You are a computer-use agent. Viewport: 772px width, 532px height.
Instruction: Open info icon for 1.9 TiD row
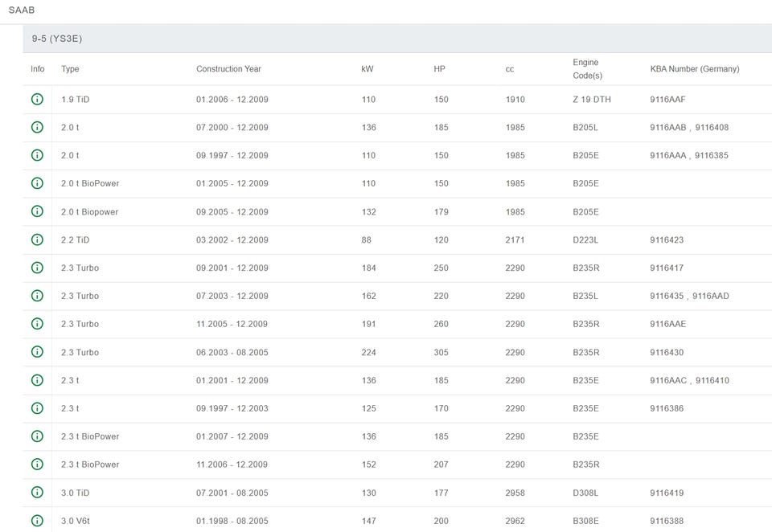point(37,99)
